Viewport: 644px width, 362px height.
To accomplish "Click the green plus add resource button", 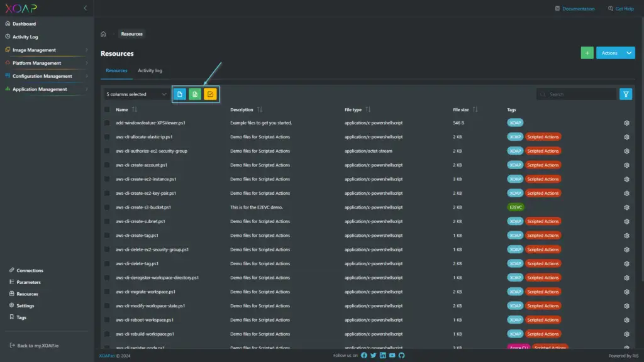I will [587, 53].
